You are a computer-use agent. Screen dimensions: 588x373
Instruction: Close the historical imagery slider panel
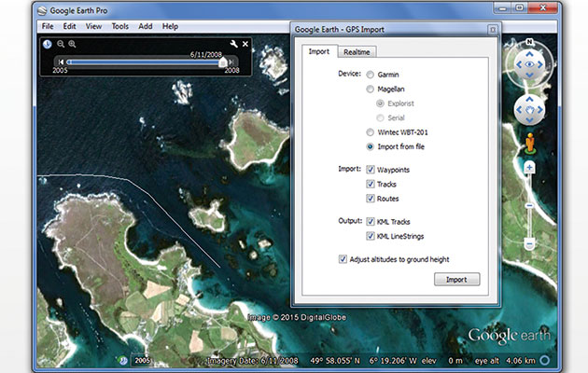[x=245, y=44]
